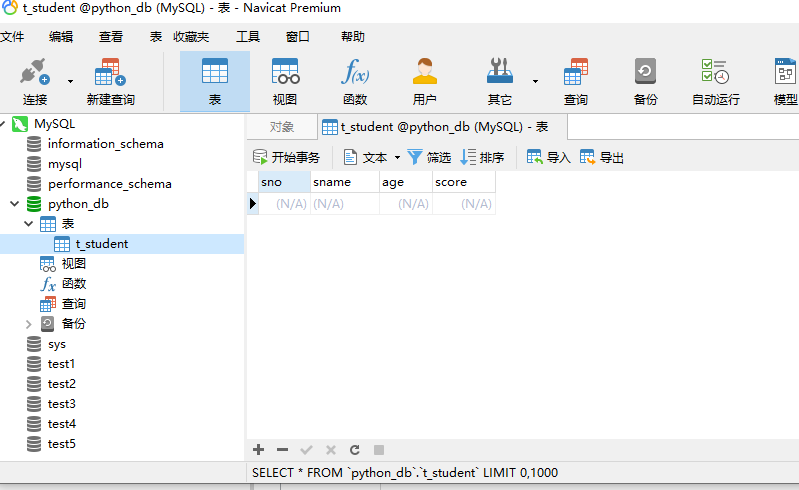Screen dimensions: 799x490
Task: Select the test1 database
Action: pos(61,364)
